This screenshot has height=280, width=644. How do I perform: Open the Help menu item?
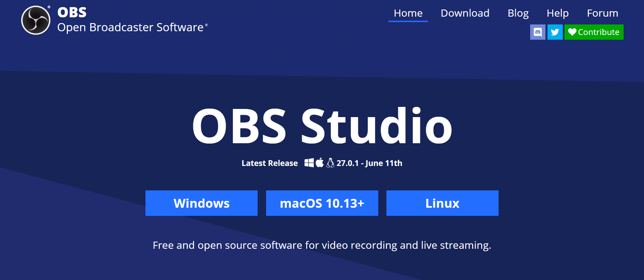coord(557,13)
